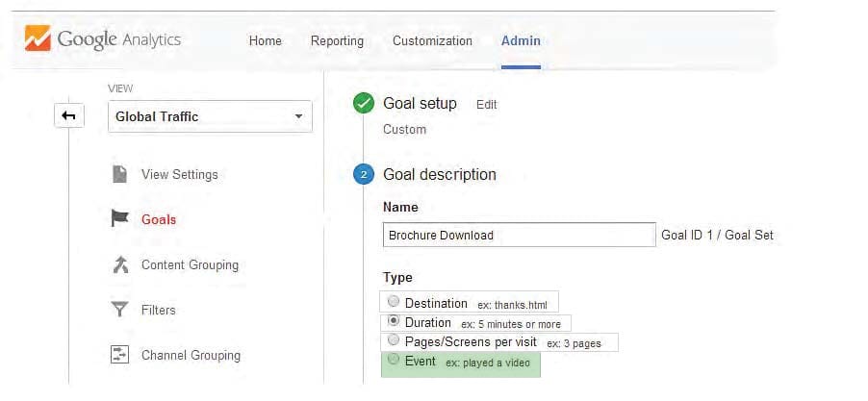Viewport: 868px width, 401px height.
Task: Open the Channel Grouping settings link
Action: coord(191,355)
